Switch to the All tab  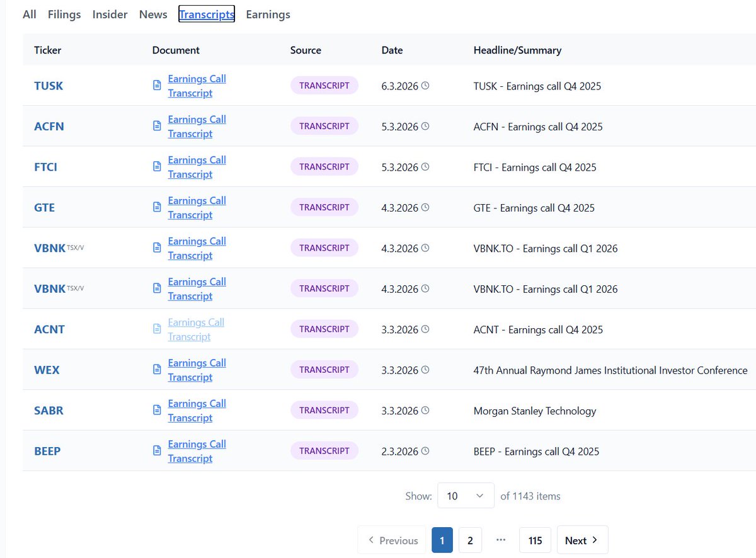30,14
